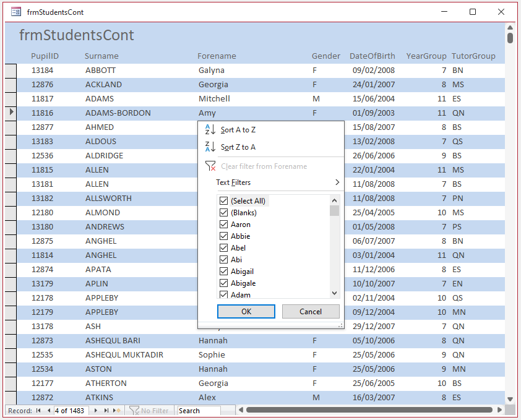The image size is (521, 420).
Task: Uncheck the Abi checkbox
Action: tap(223, 260)
